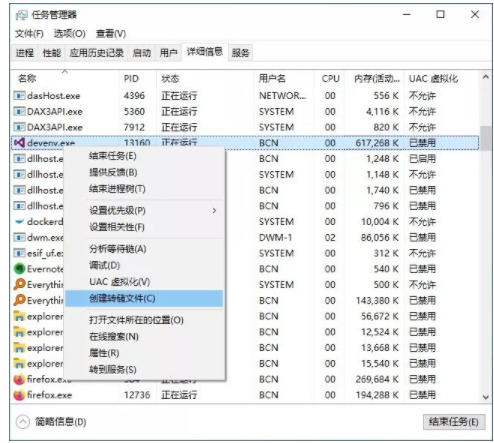Select 创建转储文件(C) in context menu
494x443 pixels.
coord(144,298)
